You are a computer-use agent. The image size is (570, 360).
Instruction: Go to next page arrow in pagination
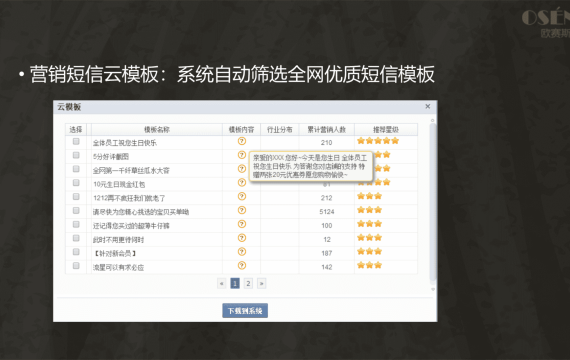tap(261, 283)
